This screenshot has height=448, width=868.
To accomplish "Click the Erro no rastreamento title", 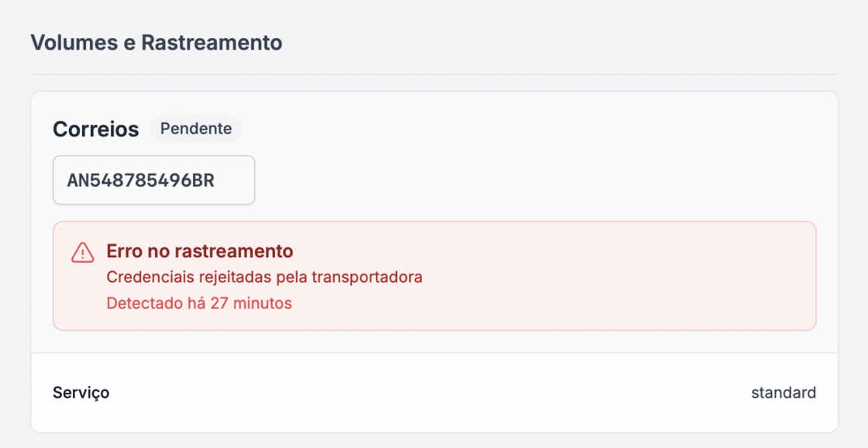I will 200,251.
